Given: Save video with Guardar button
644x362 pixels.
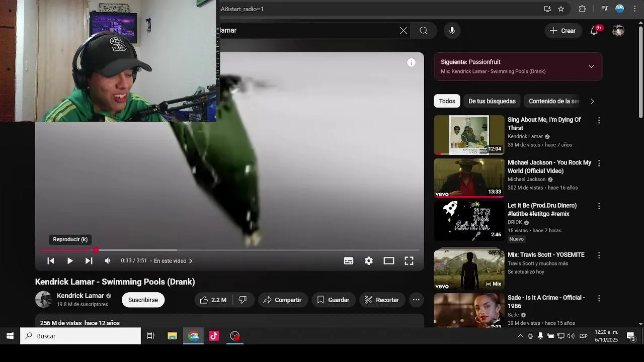Looking at the screenshot, I should pos(333,300).
